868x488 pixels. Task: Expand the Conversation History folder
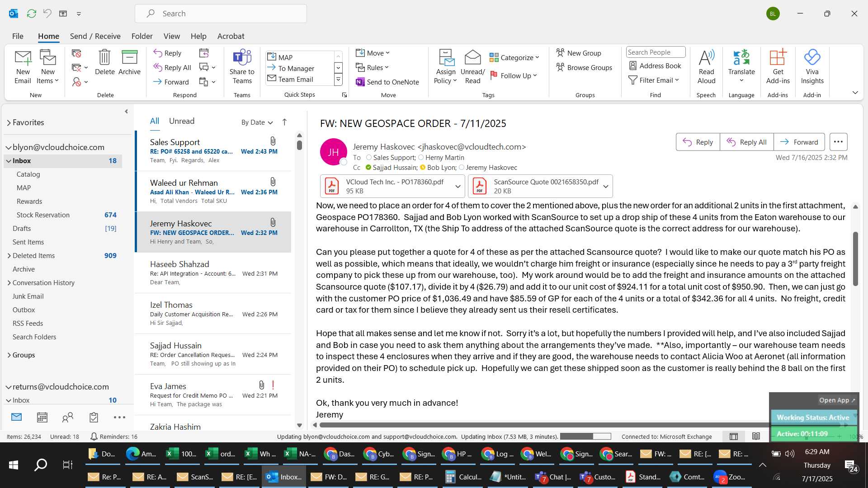click(x=9, y=283)
